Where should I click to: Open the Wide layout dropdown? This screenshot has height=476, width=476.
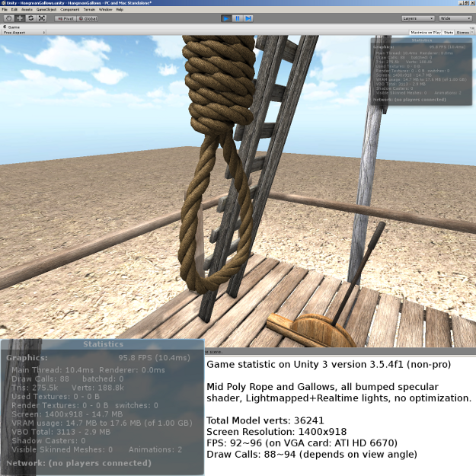pos(455,18)
